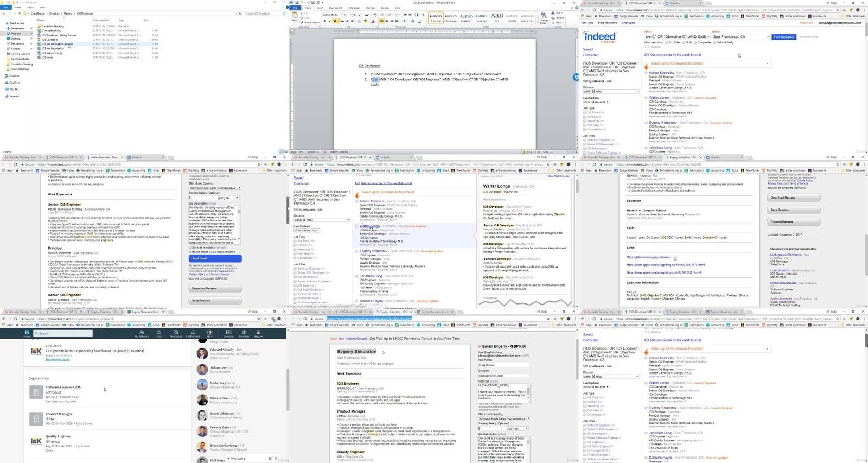This screenshot has width=868, height=463.
Task: Open Find Jobs in top-right Indeed header
Action: pyautogui.click(x=587, y=23)
